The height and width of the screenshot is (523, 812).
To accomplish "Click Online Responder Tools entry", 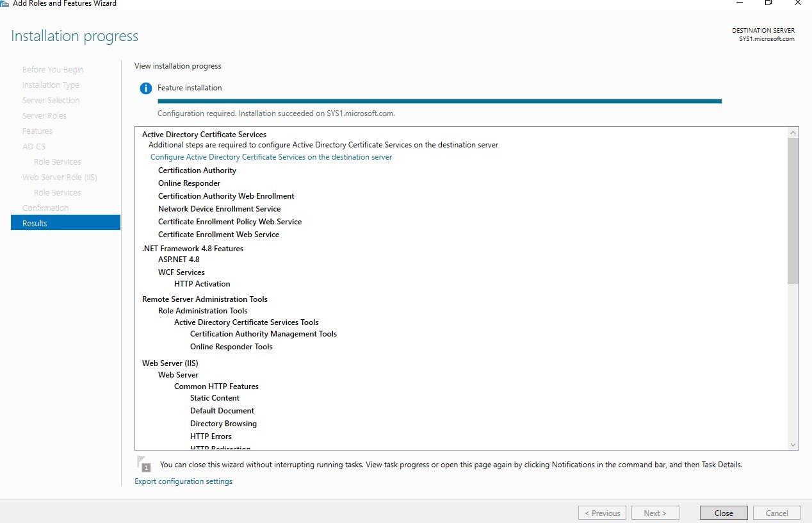I will click(x=231, y=347).
